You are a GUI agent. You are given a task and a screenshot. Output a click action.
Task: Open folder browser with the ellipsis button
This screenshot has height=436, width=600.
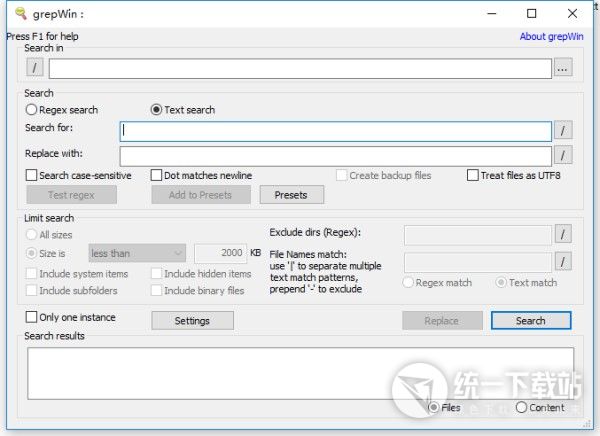click(564, 68)
